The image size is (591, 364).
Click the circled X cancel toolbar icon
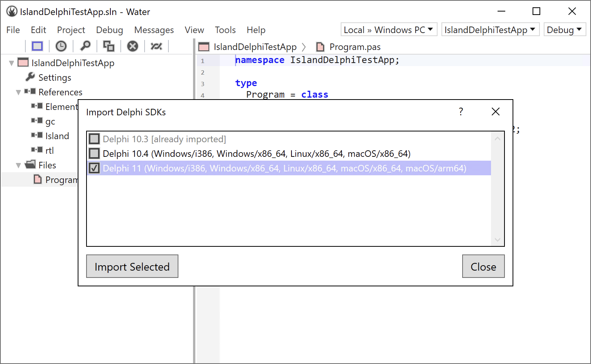click(x=133, y=46)
